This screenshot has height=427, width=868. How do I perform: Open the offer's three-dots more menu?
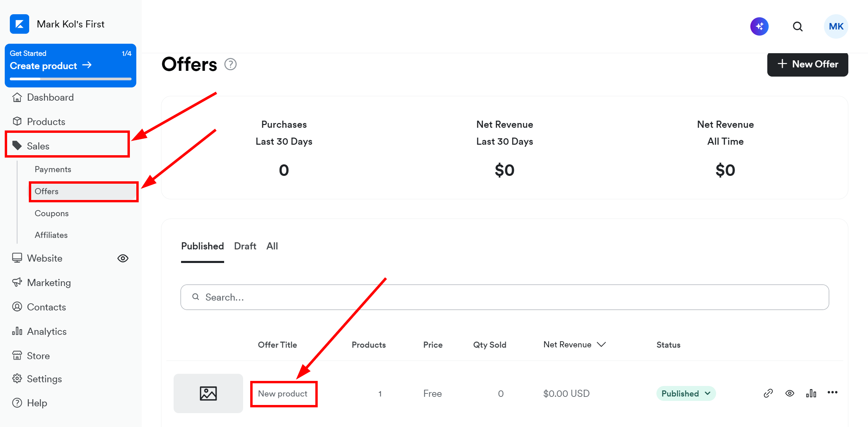coord(832,392)
